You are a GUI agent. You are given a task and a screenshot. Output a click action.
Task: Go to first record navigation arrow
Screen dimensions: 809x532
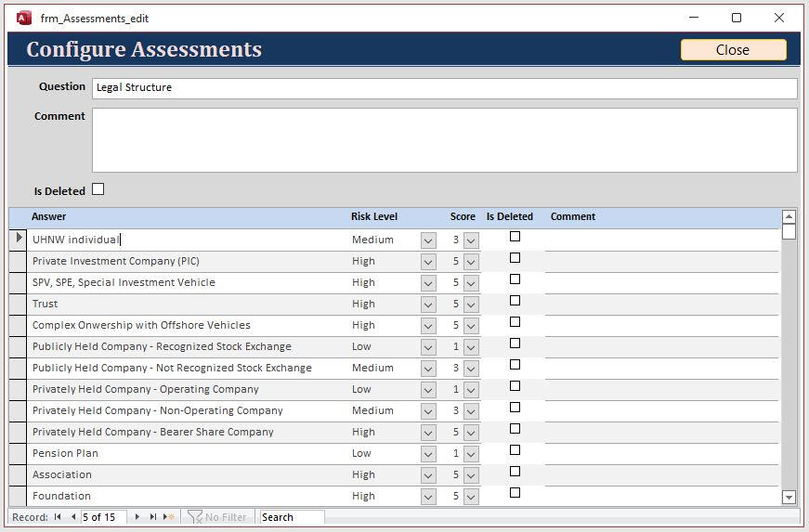[x=58, y=517]
